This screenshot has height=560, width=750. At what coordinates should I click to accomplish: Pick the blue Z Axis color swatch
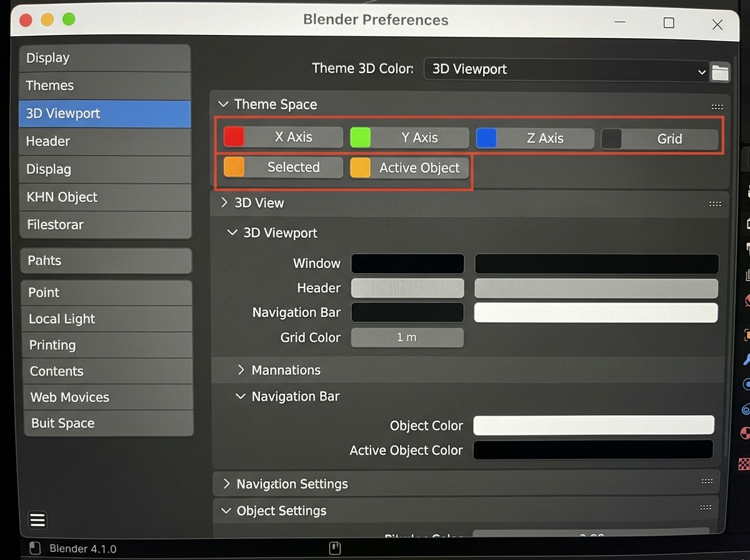tap(486, 138)
